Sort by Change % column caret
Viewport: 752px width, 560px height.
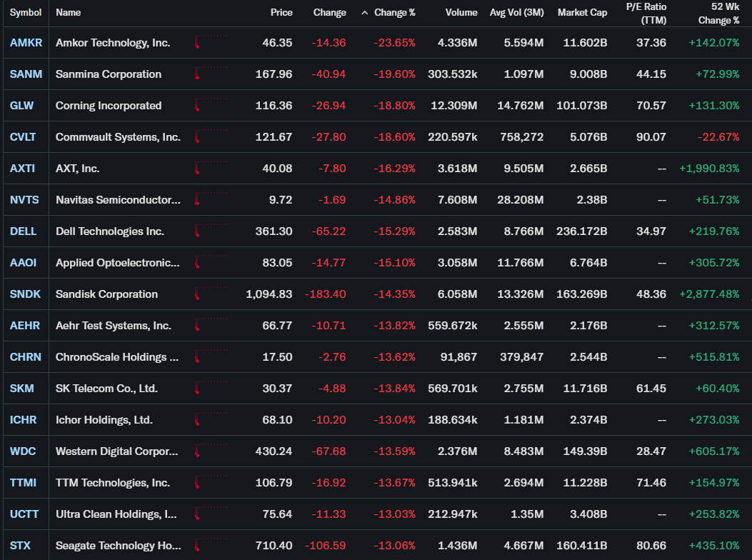[364, 13]
